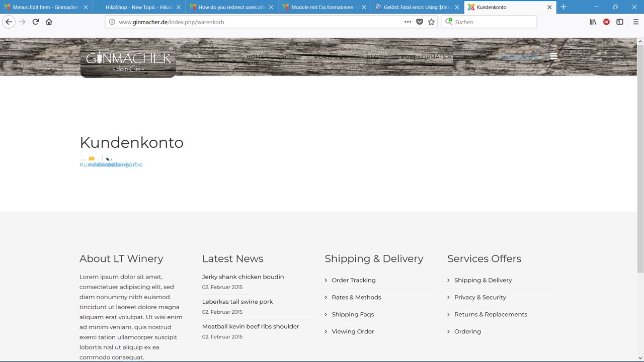Open the site's hamburger off-canvas menu
Screen dimensions: 644x362
click(554, 56)
